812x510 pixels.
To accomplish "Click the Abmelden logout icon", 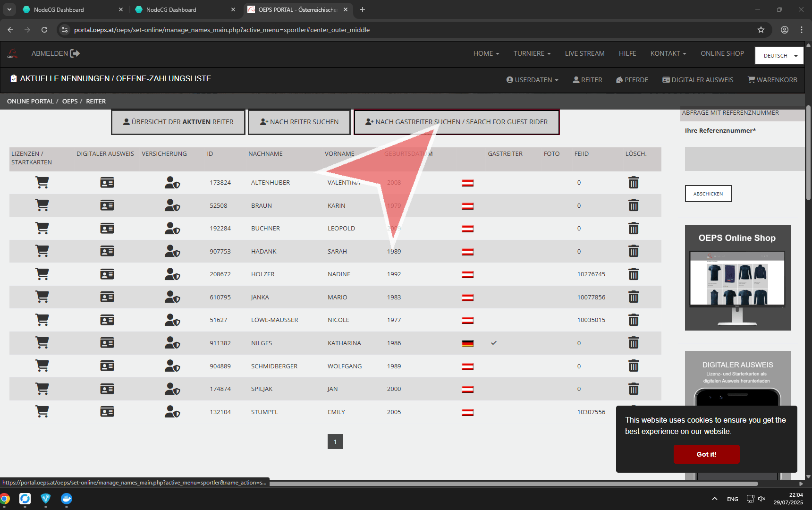I will coord(75,53).
